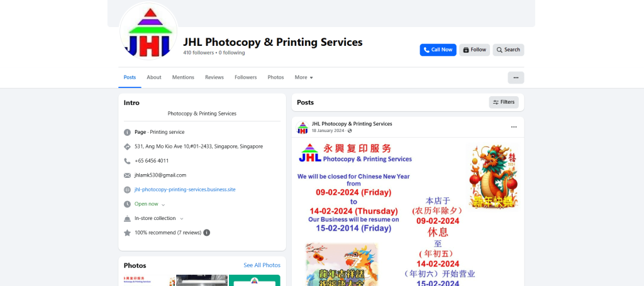The height and width of the screenshot is (286, 644).
Task: Open the green third photo thumbnail
Action: (x=255, y=280)
